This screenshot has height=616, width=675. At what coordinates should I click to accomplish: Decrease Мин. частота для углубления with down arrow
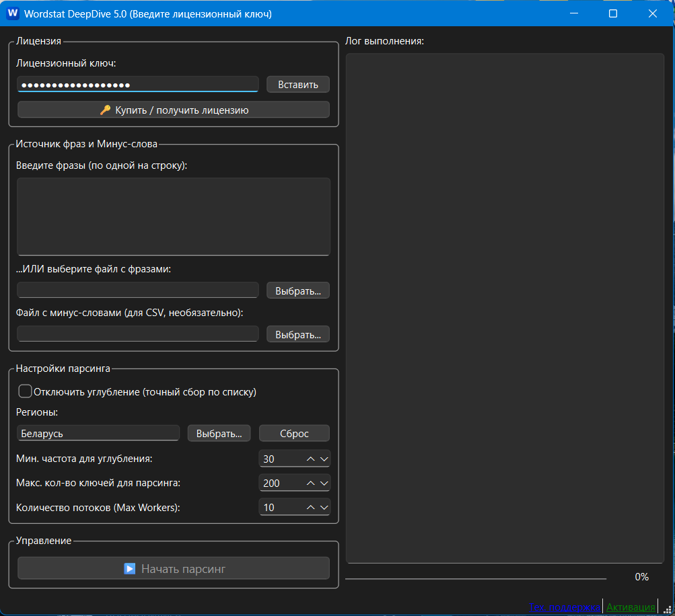324,459
